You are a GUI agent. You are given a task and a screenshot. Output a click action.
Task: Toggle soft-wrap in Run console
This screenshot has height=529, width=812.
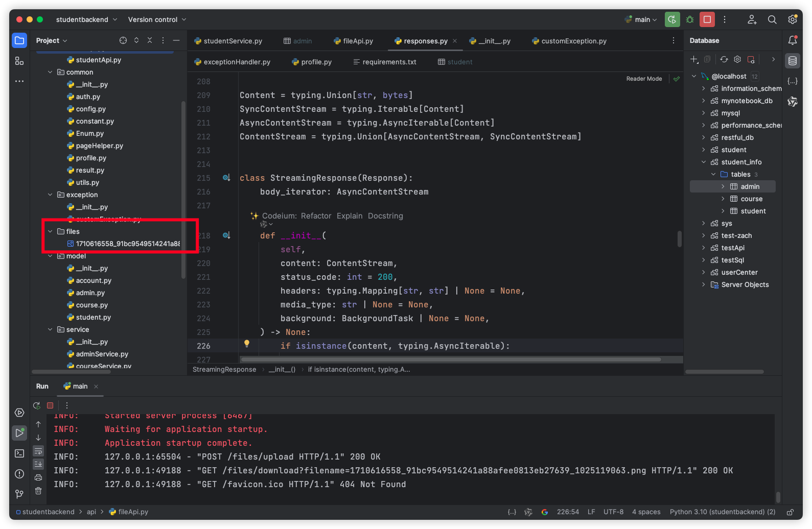point(38,451)
